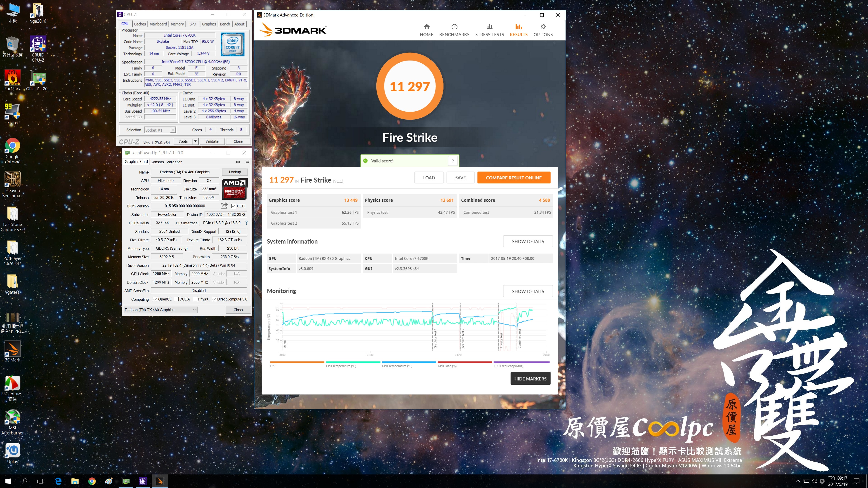Switch to SPD tab in CPU-Z

tap(193, 24)
